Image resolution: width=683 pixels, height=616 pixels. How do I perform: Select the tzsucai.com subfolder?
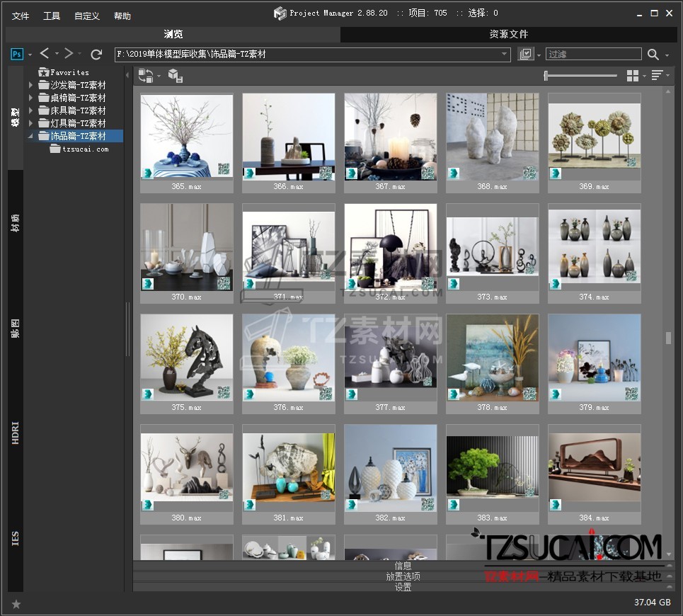tap(80, 149)
